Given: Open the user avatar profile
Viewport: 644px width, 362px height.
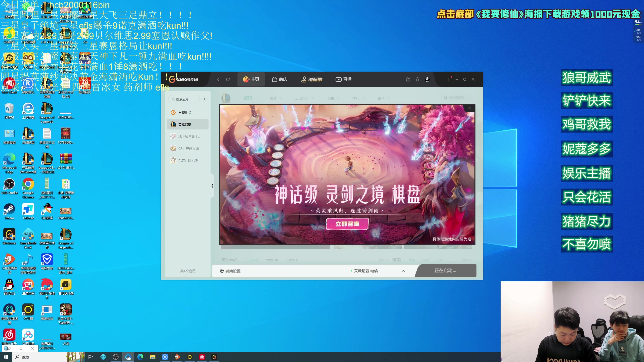Looking at the screenshot, I should point(427,79).
